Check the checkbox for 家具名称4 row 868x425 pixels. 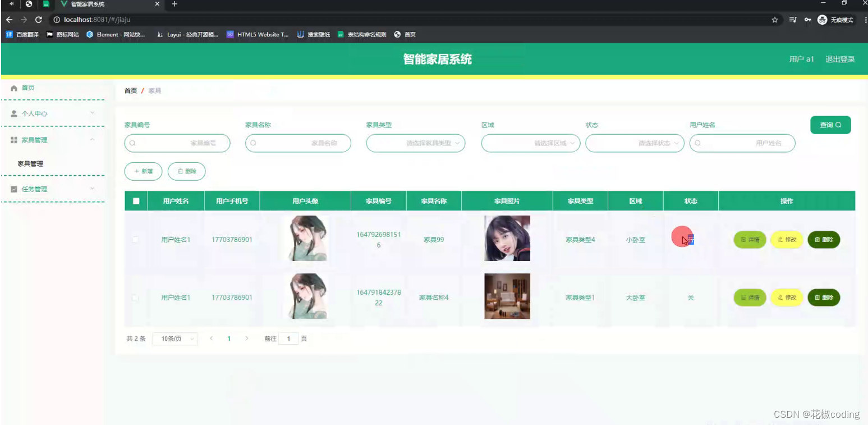coord(135,297)
